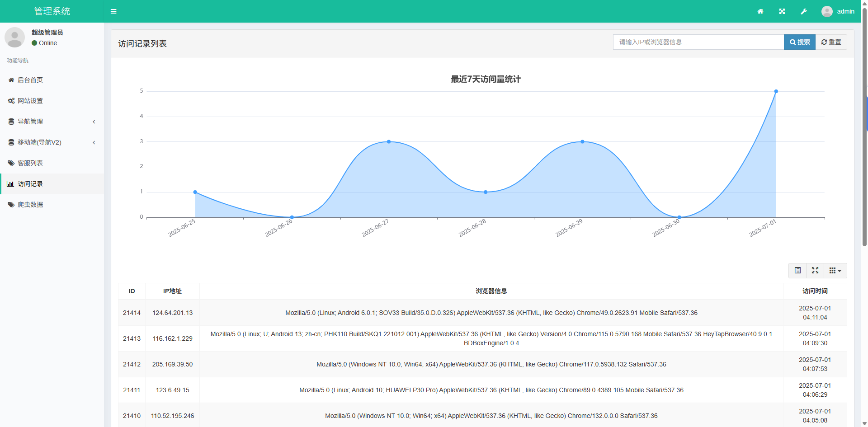Open the admin user menu
This screenshot has width=868, height=427.
[x=839, y=11]
